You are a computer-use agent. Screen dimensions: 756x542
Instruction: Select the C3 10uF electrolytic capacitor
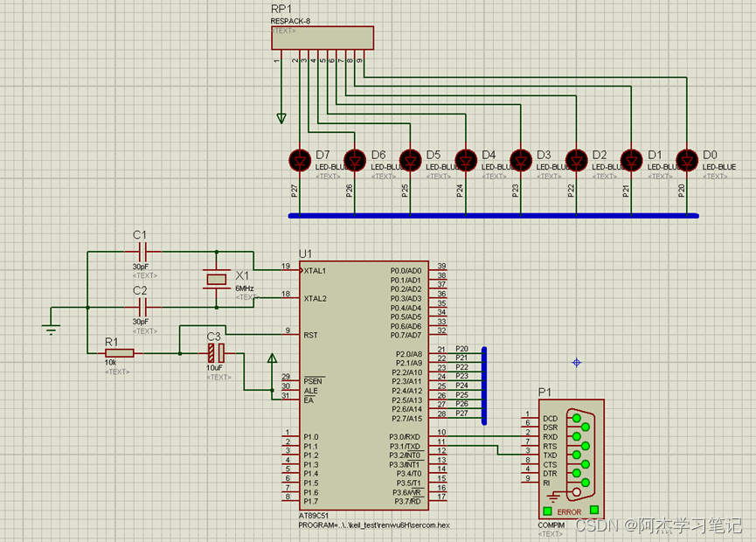[216, 353]
